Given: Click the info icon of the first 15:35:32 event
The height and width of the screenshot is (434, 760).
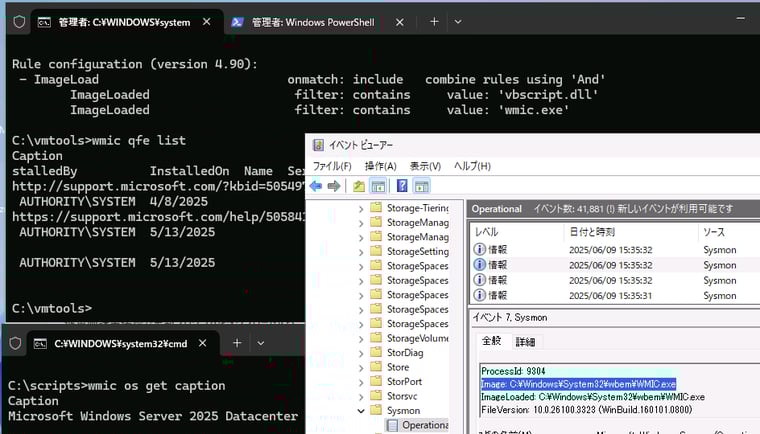Looking at the screenshot, I should (x=479, y=249).
